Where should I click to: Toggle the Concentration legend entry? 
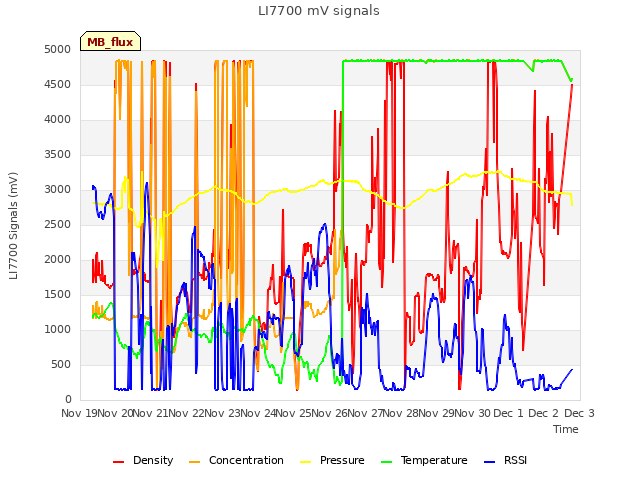(236, 460)
